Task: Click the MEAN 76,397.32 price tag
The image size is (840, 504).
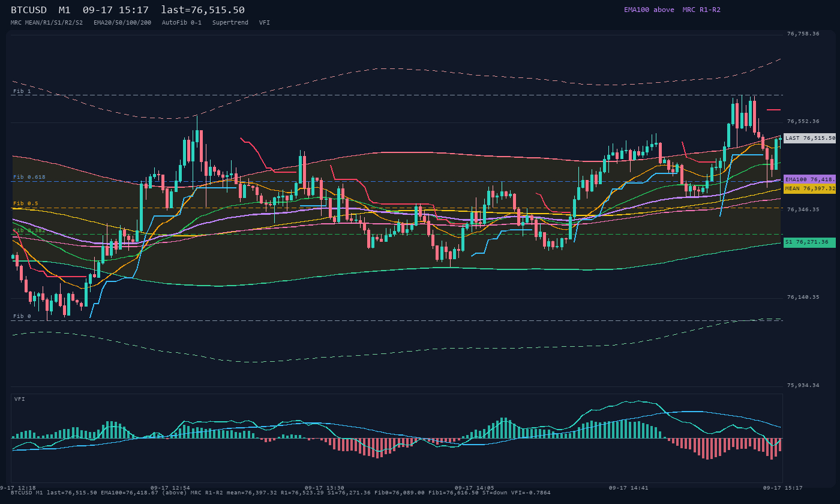Action: 809,188
